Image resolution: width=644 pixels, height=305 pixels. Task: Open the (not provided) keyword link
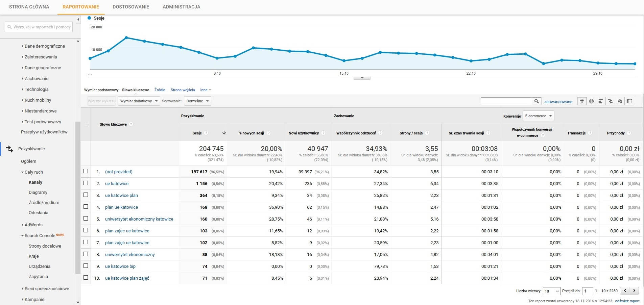(119, 172)
